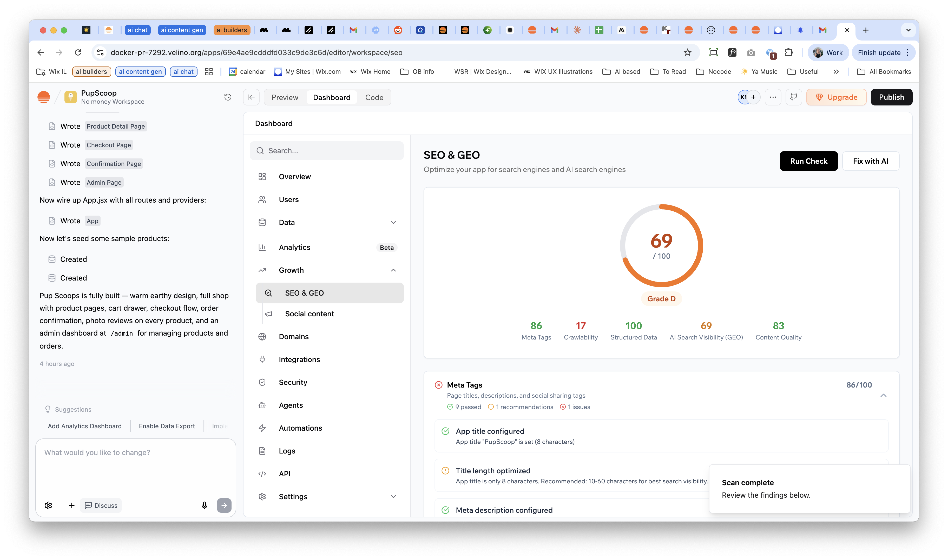Bookmark page with star icon

click(x=688, y=52)
